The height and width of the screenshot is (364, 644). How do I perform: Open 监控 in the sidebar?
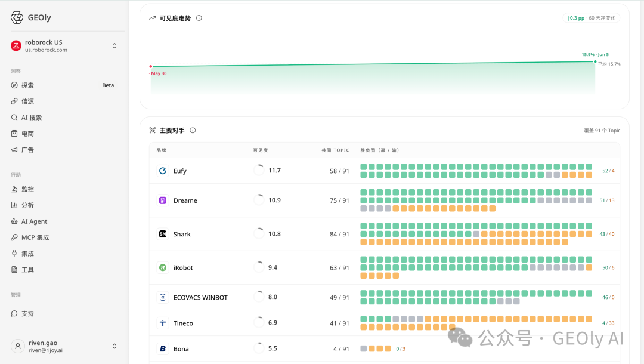click(63, 189)
